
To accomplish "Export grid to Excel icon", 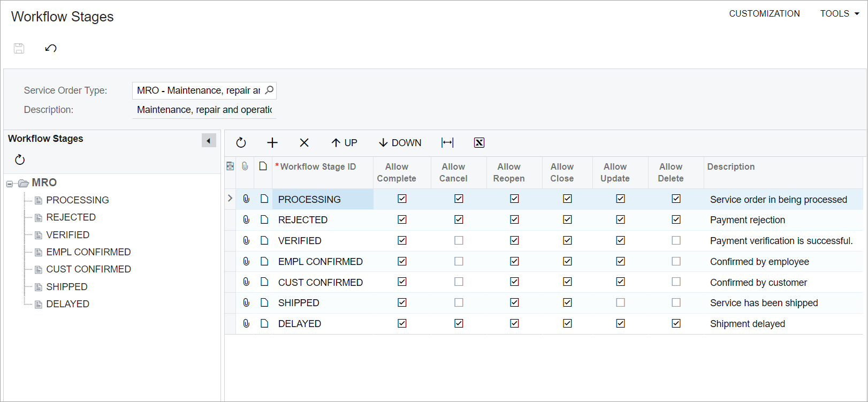I will point(479,142).
